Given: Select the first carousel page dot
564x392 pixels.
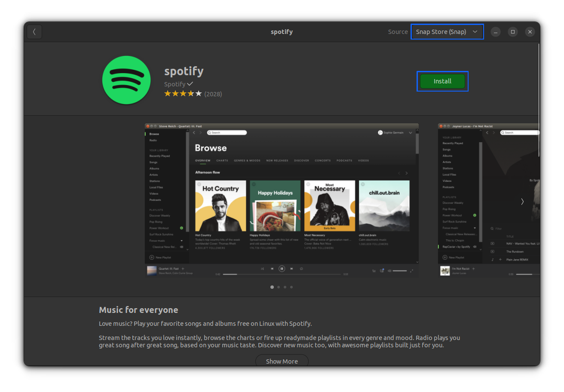Looking at the screenshot, I should click(x=272, y=287).
